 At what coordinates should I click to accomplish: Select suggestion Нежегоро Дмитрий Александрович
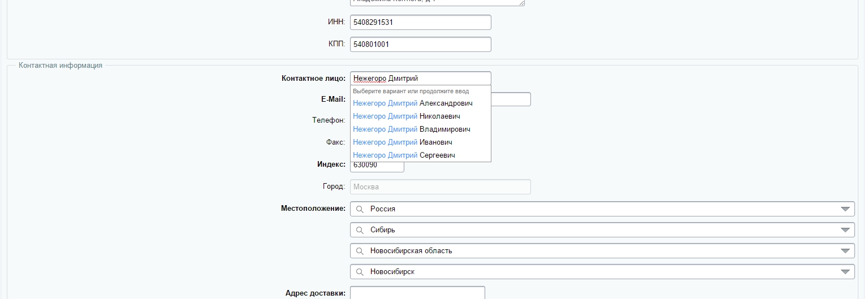click(412, 103)
